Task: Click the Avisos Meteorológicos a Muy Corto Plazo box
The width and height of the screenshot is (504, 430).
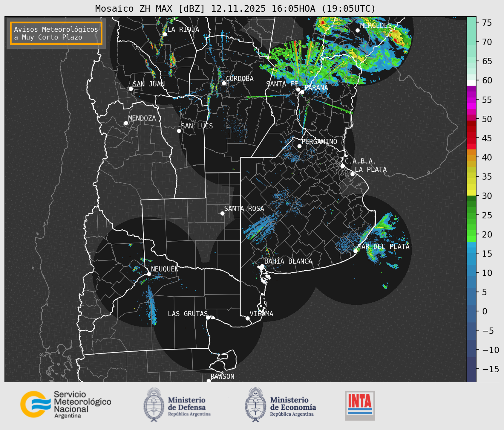Action: tap(56, 33)
